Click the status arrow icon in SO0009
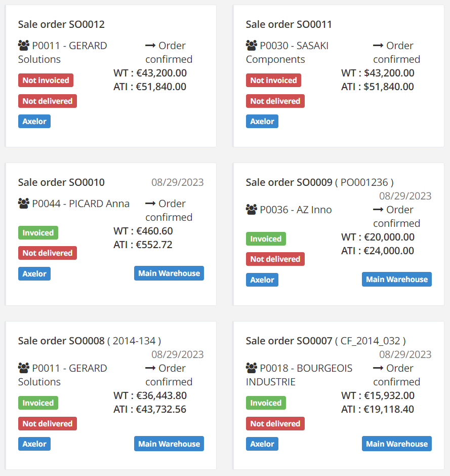450x476 pixels. tap(378, 210)
